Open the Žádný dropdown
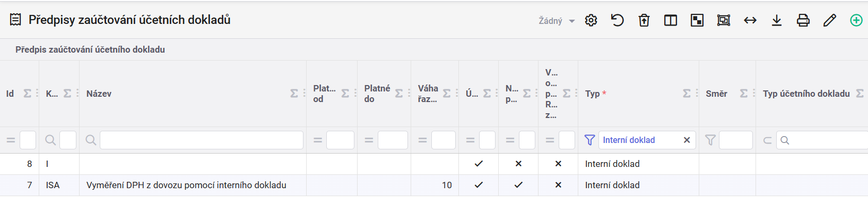Viewport: 868px width, 202px height. point(557,21)
